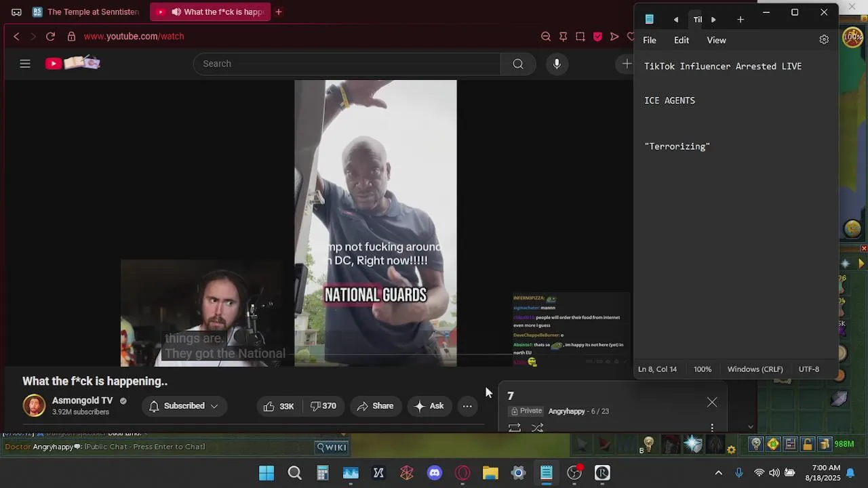Open the game coins pouch icon
The image size is (868, 488).
(824, 445)
